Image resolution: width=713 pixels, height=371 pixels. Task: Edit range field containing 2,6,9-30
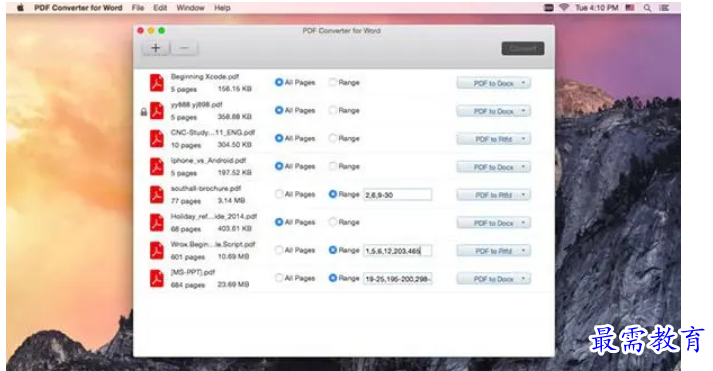(x=397, y=195)
